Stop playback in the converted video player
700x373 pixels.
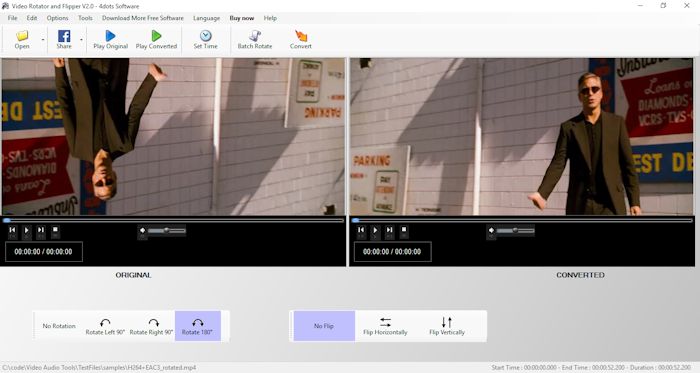point(404,230)
